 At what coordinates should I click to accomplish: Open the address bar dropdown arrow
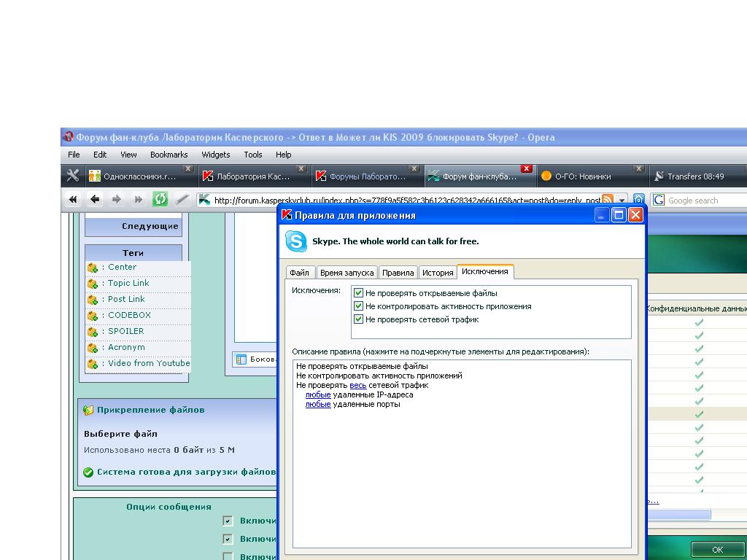(622, 201)
